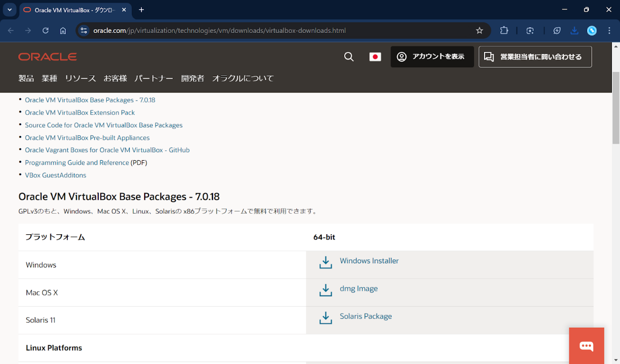Click the 営業担当者に問い合わせる button
This screenshot has width=620, height=364.
535,57
